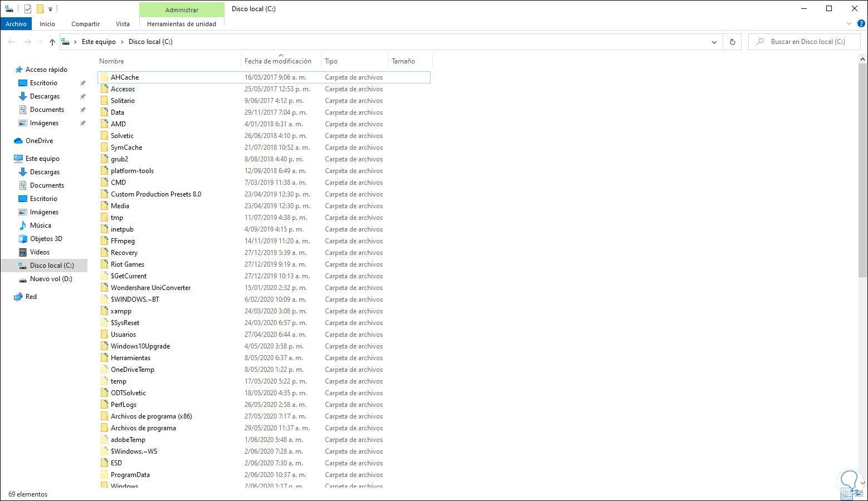Click the New folder icon in the title bar
Viewport: 868px width, 501px height.
coord(40,9)
